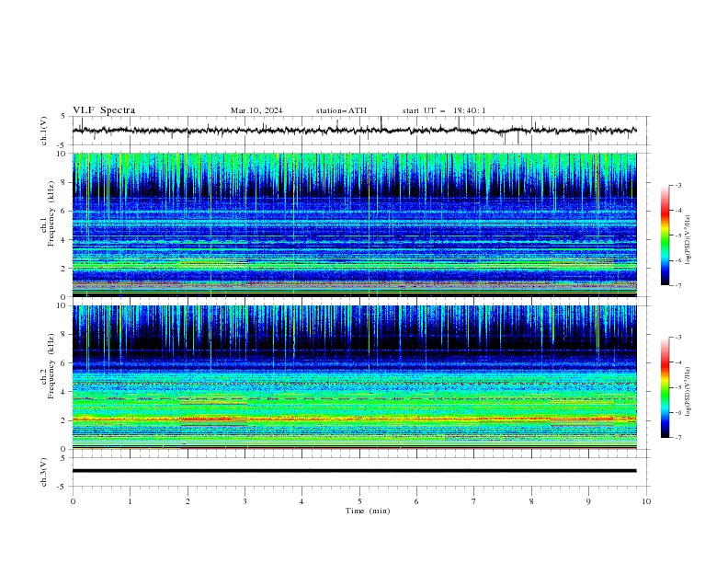This screenshot has width=728, height=563.
Task: Click the ch.2 colorbar "log(PSD)(V²/Hz)" label
Action: [688, 391]
